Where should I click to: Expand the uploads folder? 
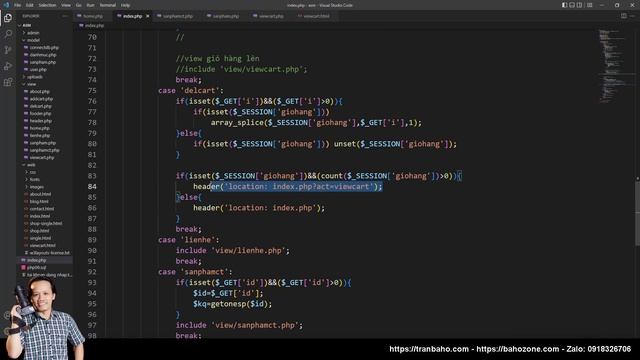[x=35, y=77]
